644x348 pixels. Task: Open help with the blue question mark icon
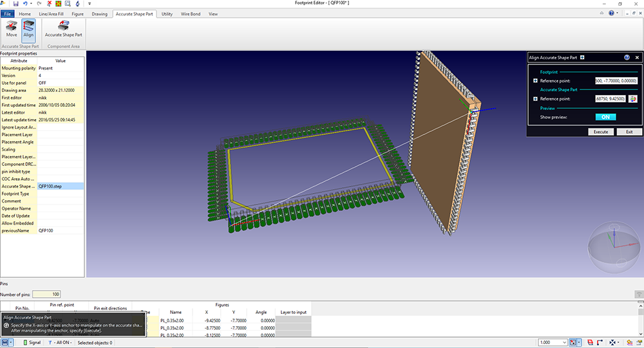click(627, 57)
